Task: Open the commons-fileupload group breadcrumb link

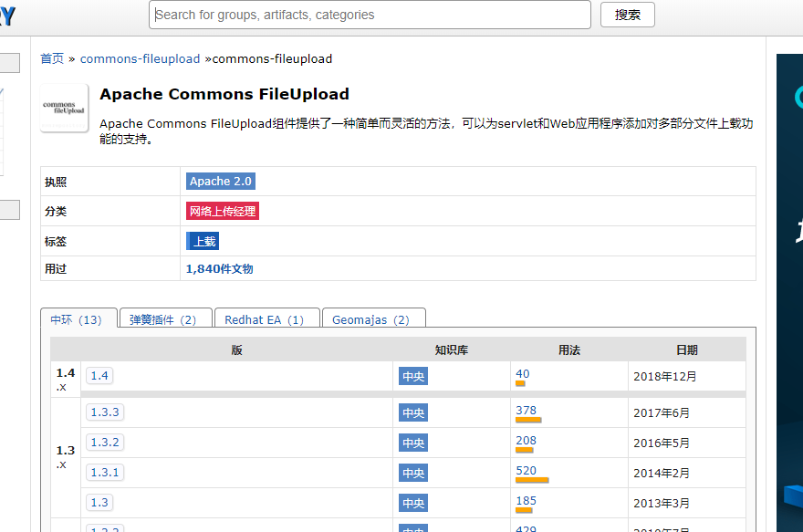Action: 140,59
